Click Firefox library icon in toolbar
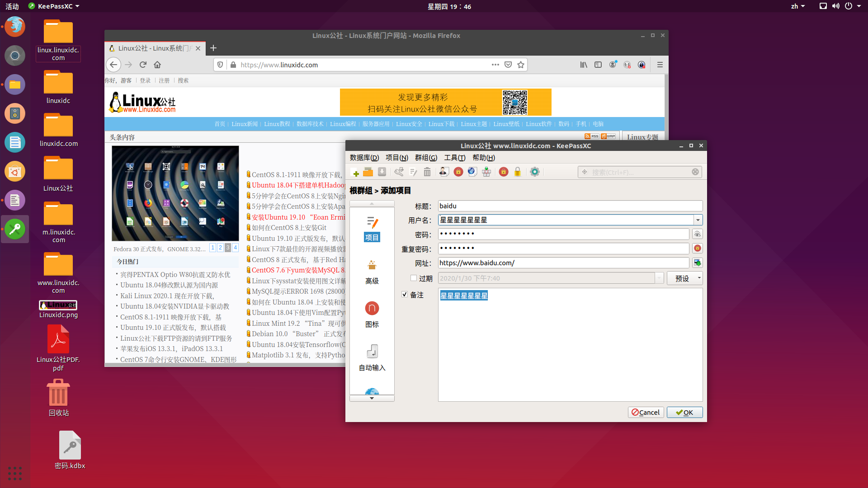 pos(584,65)
